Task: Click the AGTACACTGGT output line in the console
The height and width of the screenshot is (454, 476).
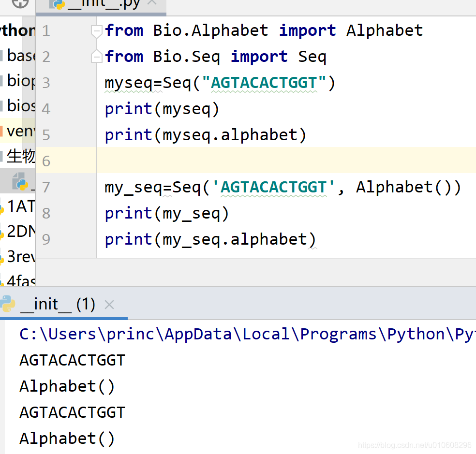Action: pos(72,360)
